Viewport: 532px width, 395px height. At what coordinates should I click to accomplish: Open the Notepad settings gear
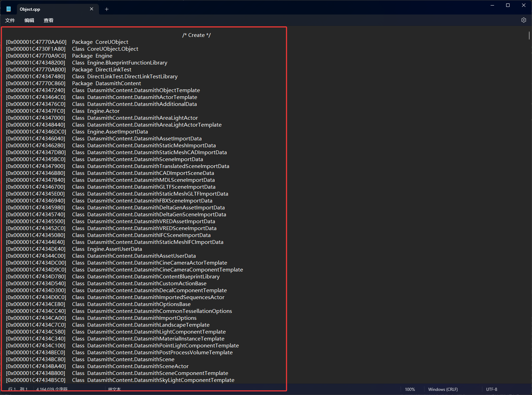pyautogui.click(x=523, y=20)
